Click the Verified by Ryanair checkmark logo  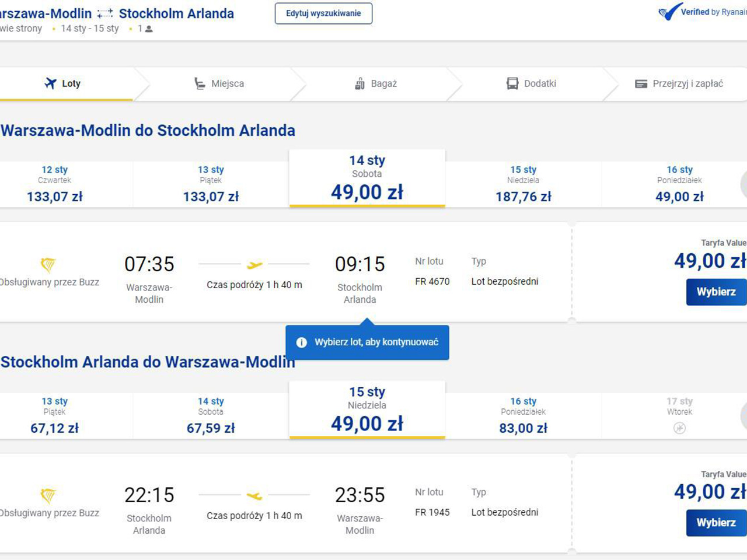(x=670, y=12)
